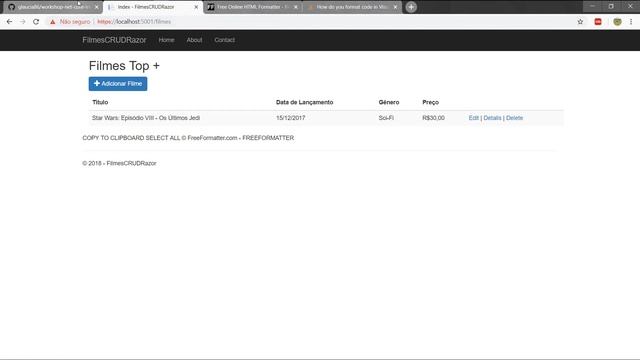Open the About navbar link
Screen dimensions: 640x360
click(x=194, y=40)
